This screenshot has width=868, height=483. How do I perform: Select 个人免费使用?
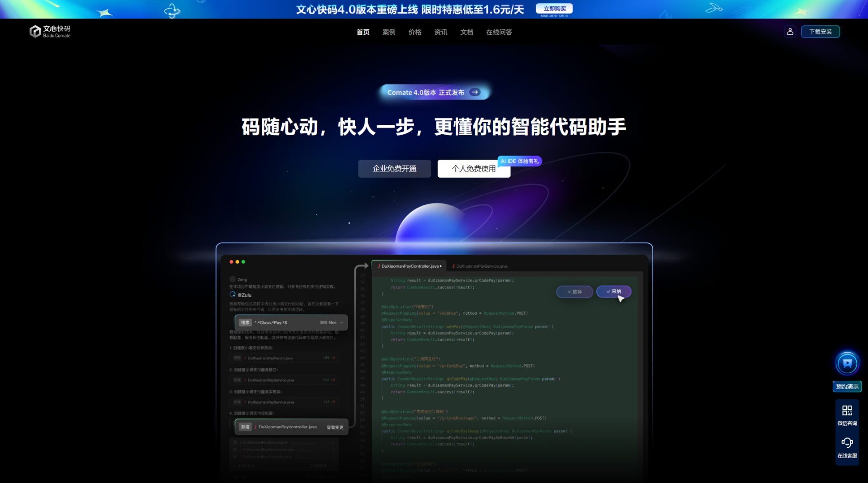click(x=474, y=169)
